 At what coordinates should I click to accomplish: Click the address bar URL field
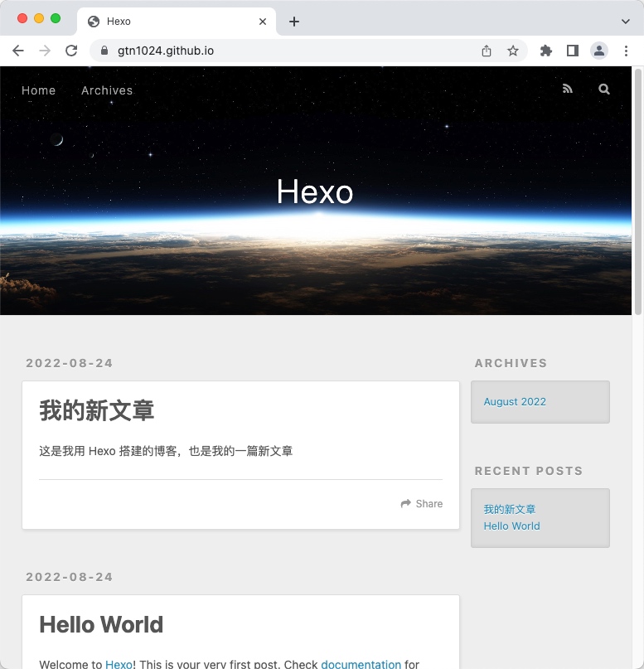[290, 51]
